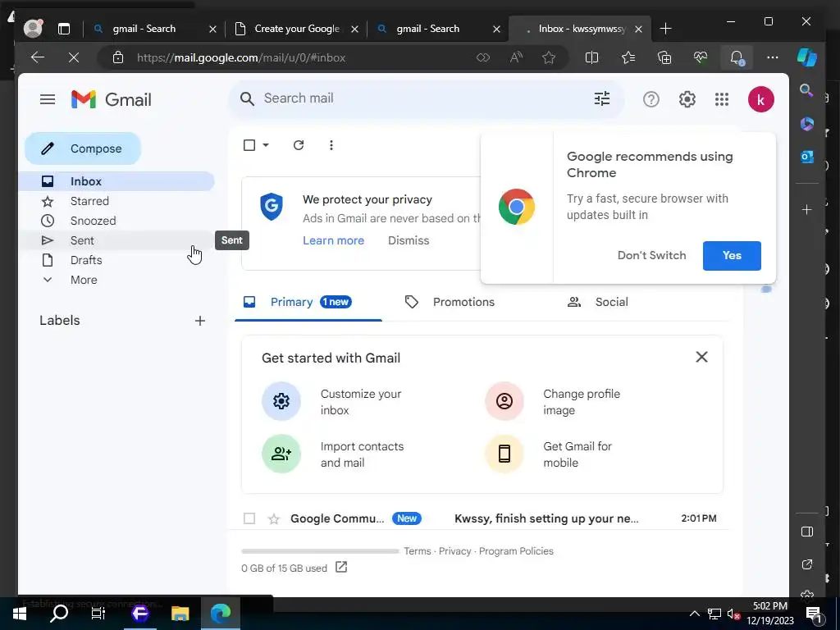
Task: Open File Explorer from taskbar
Action: (x=180, y=614)
